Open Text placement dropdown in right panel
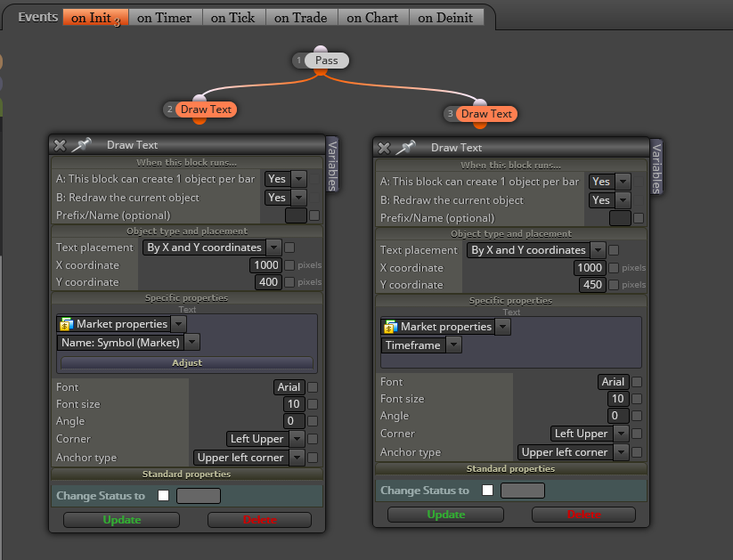This screenshot has height=560, width=733. coord(598,250)
